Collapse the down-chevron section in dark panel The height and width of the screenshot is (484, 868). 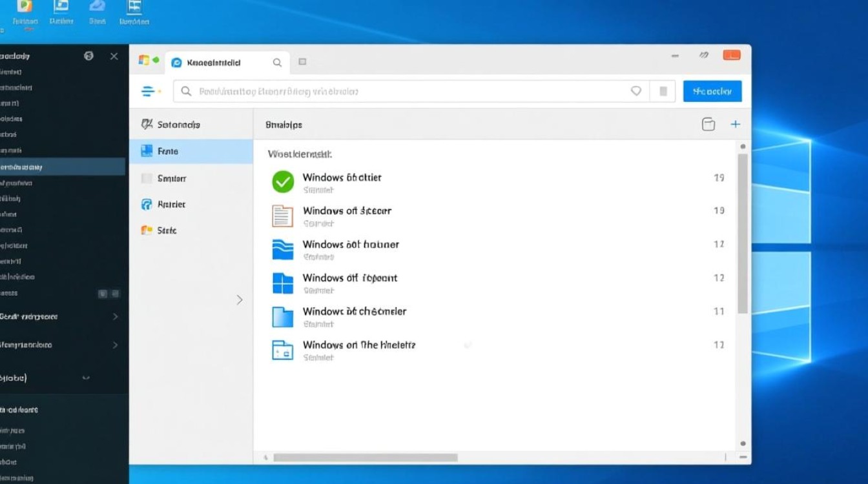click(x=86, y=378)
